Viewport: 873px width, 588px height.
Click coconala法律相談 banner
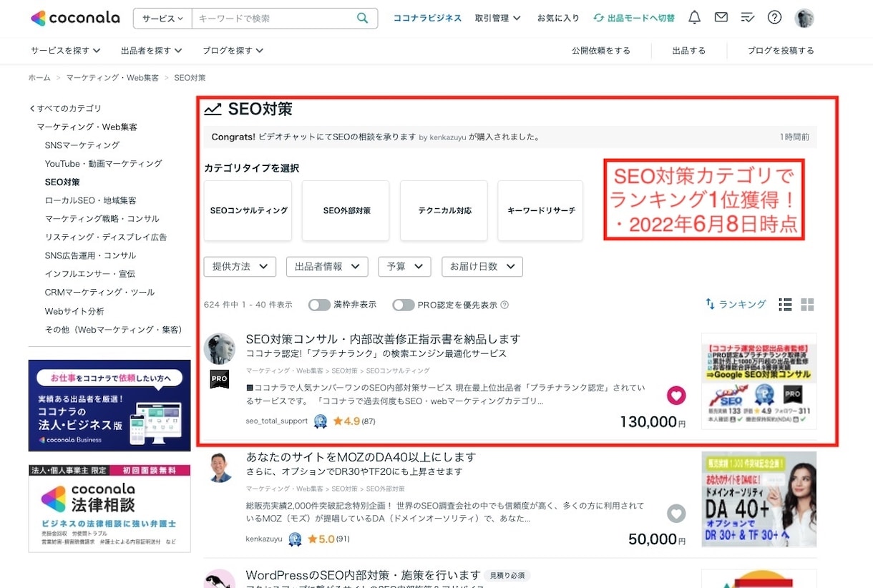109,509
